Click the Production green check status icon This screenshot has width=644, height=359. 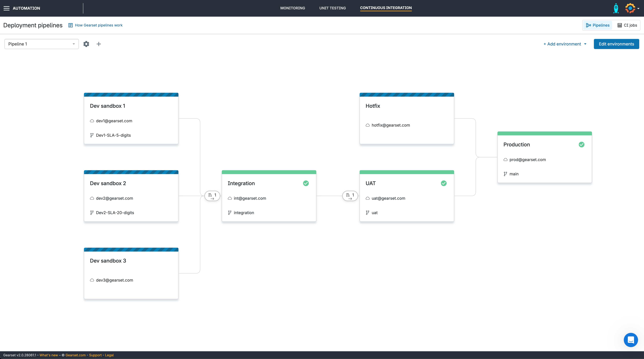[x=582, y=145]
